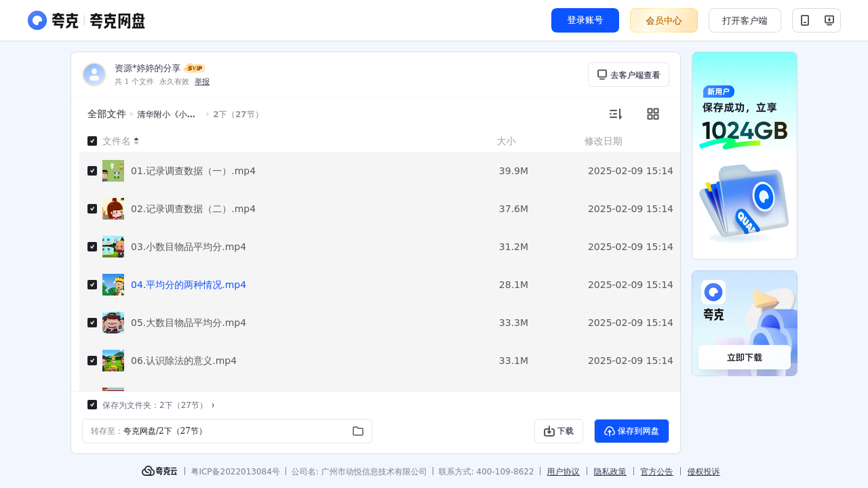
Task: Open file name 03.小数目物品平均分.mp4
Action: (189, 247)
